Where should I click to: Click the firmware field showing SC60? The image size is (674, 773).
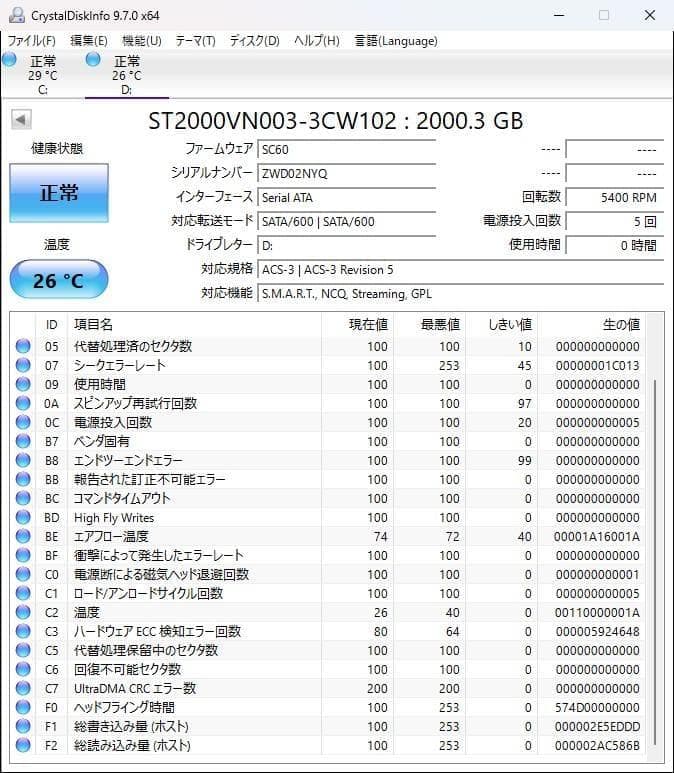[347, 149]
